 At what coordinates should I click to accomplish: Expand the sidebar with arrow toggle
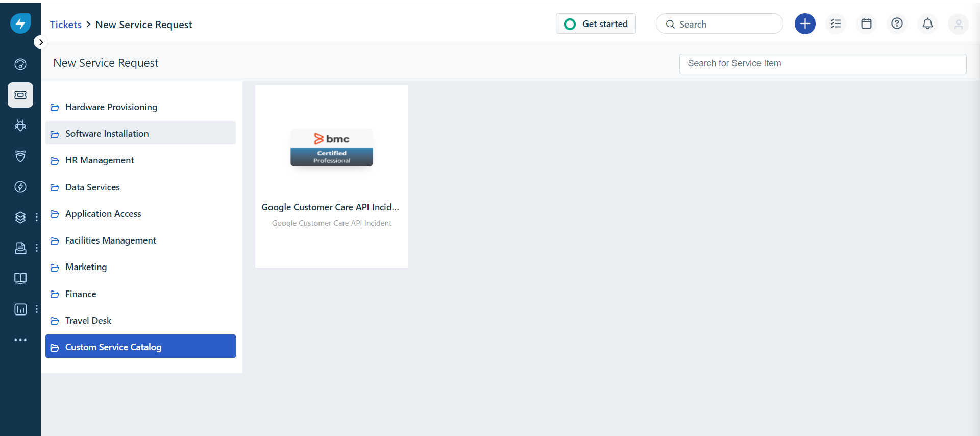point(41,42)
